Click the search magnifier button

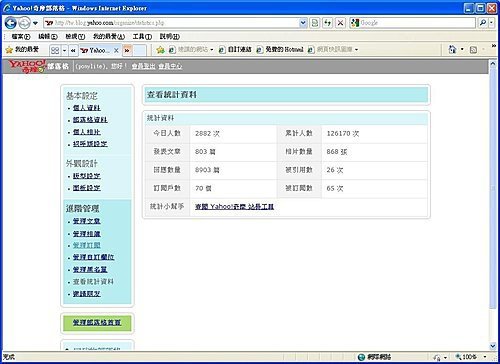(x=482, y=23)
